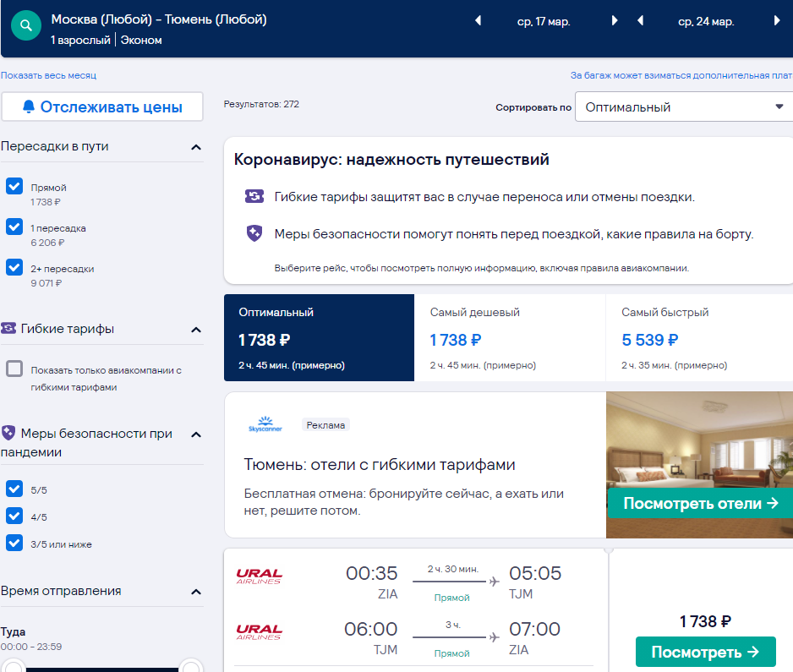Uncheck the 5/5 safety rating filter

pos(14,489)
